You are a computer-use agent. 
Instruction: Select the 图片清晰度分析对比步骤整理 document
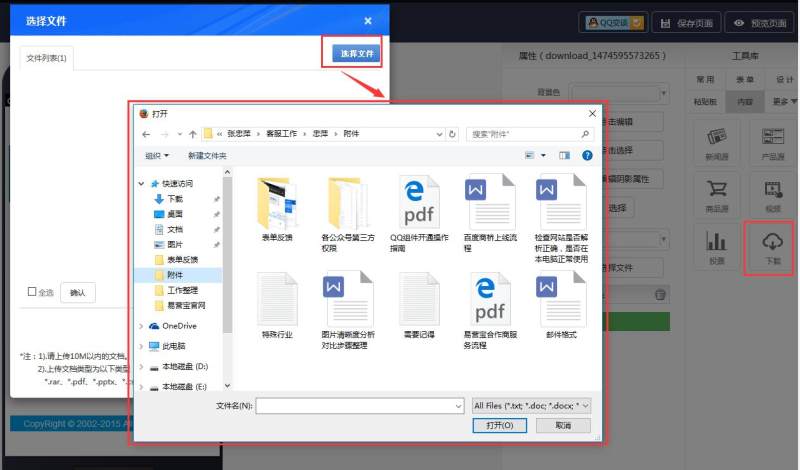tap(347, 299)
